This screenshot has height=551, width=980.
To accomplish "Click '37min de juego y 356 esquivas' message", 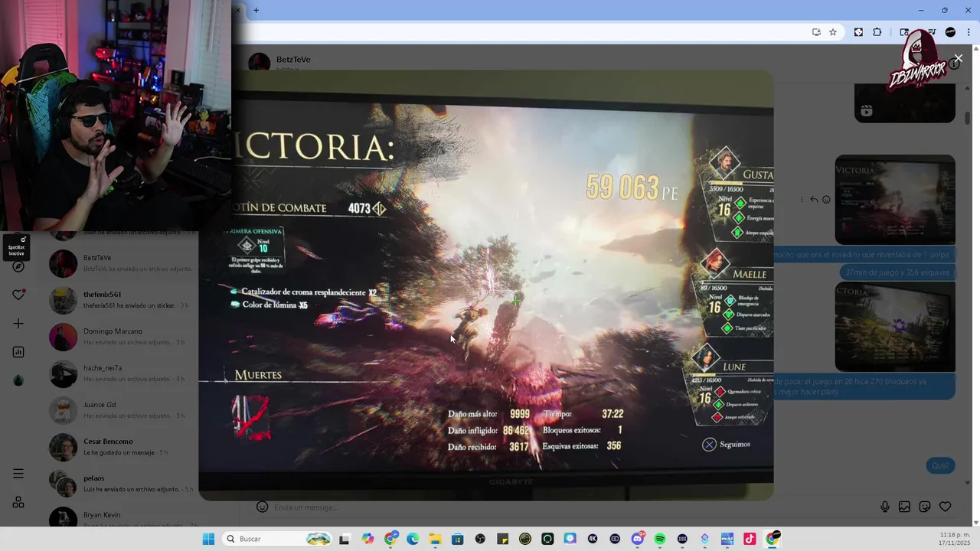I will [897, 272].
